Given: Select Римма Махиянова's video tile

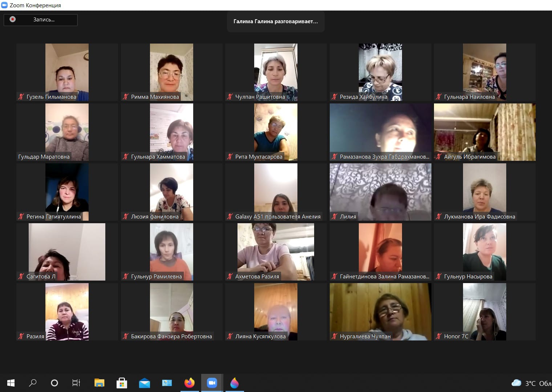Looking at the screenshot, I should (x=171, y=72).
